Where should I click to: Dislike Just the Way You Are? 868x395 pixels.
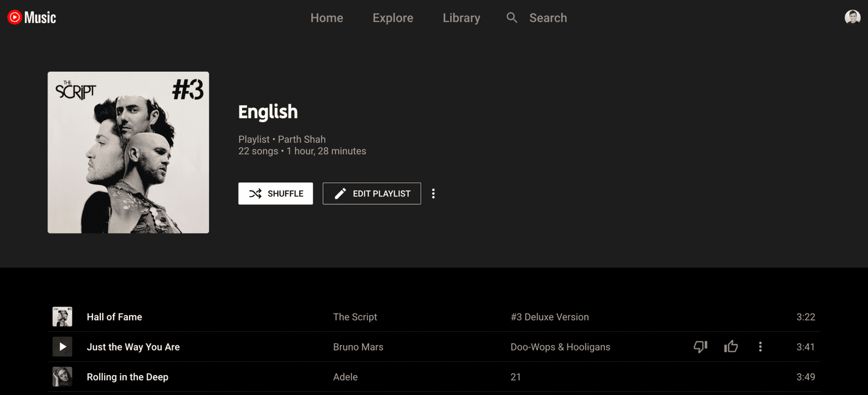click(701, 347)
